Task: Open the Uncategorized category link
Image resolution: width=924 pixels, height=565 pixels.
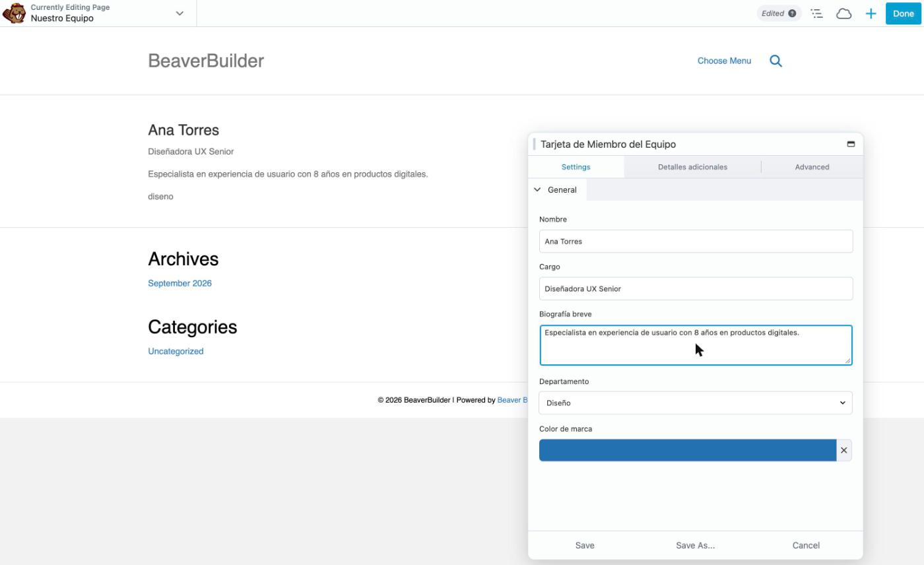Action: pyautogui.click(x=176, y=351)
